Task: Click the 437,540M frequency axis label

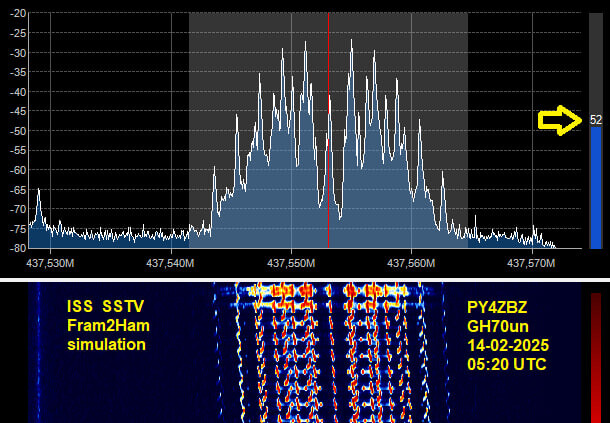Action: tap(170, 263)
